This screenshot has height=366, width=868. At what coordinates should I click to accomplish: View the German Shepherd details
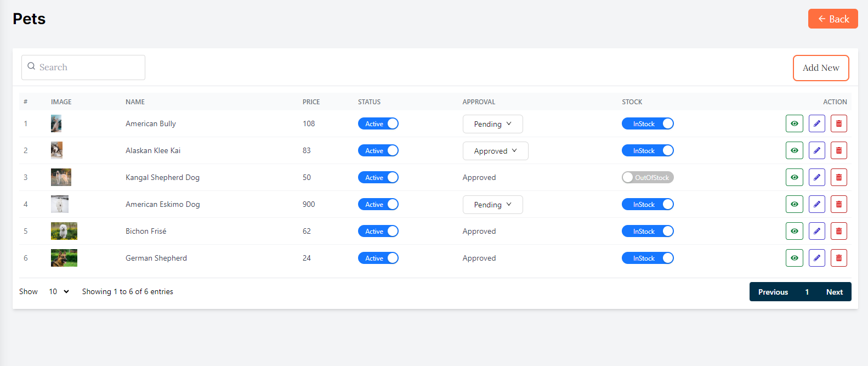794,258
